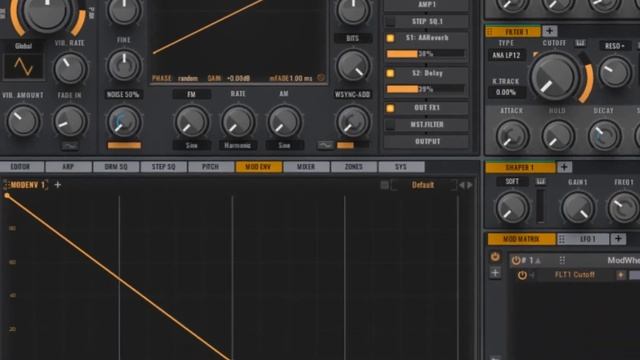Click the orange noise level bar under the NOISE knob
The image size is (640, 360).
point(124,145)
